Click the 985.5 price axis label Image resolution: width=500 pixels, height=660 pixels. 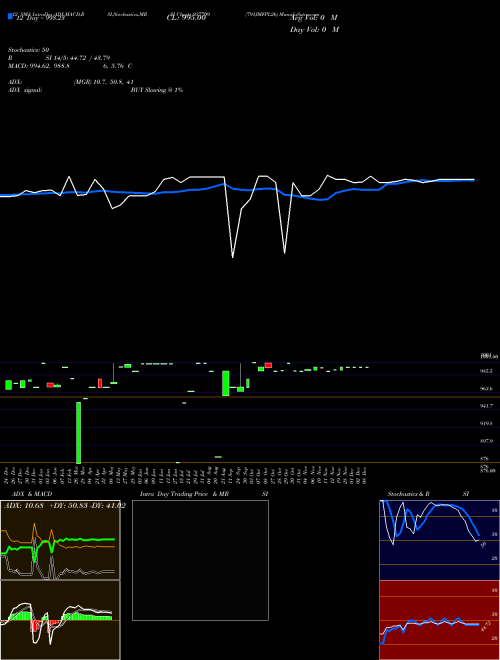coord(487,371)
